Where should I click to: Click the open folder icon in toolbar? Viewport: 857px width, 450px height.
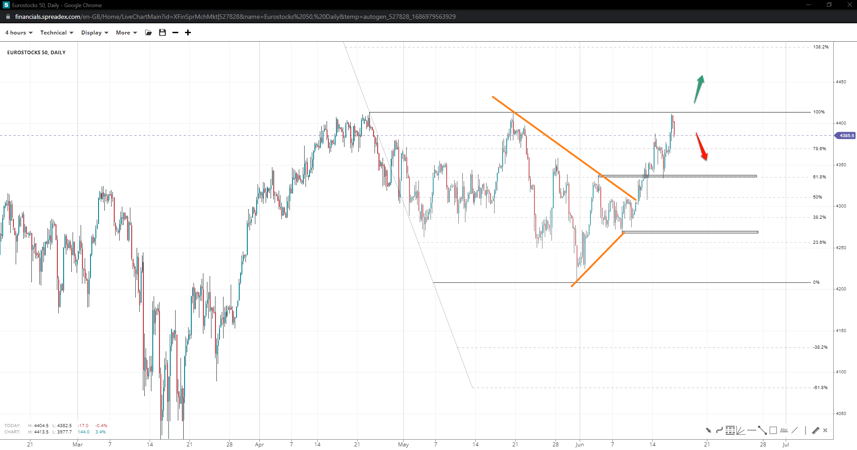148,33
